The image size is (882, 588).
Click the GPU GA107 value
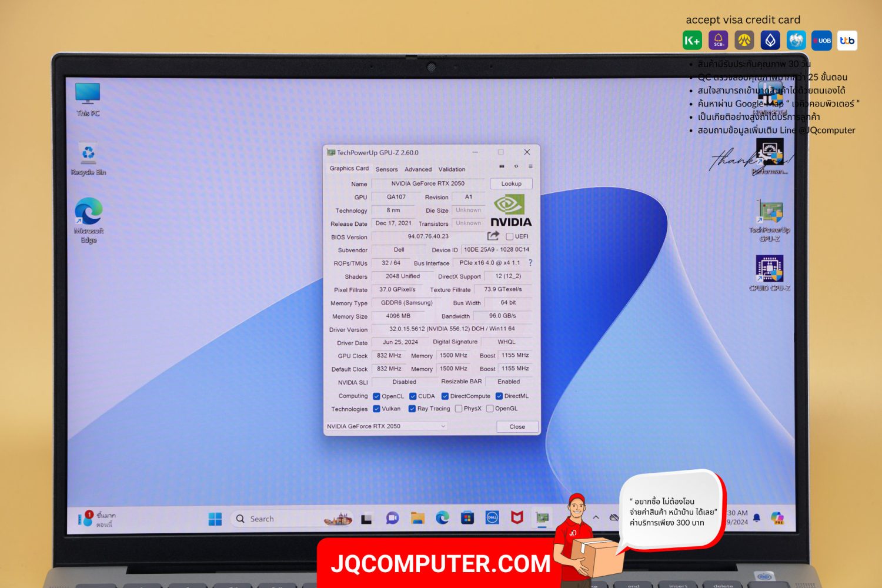396,197
